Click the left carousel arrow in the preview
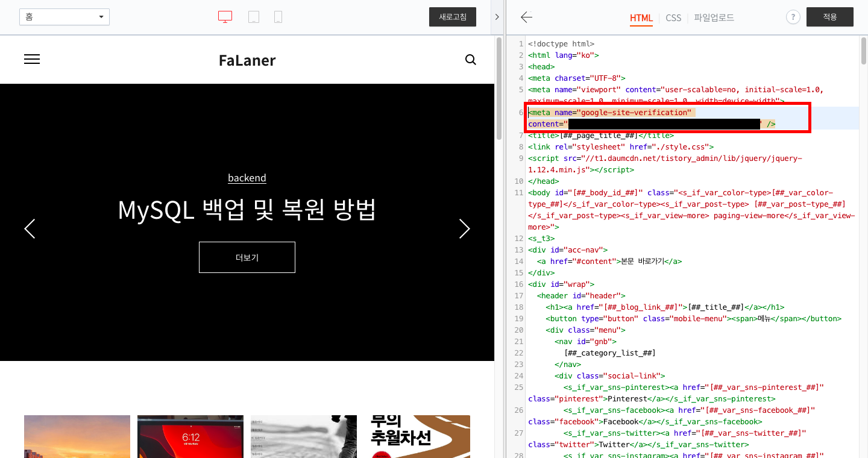Image resolution: width=868 pixels, height=458 pixels. 30,229
